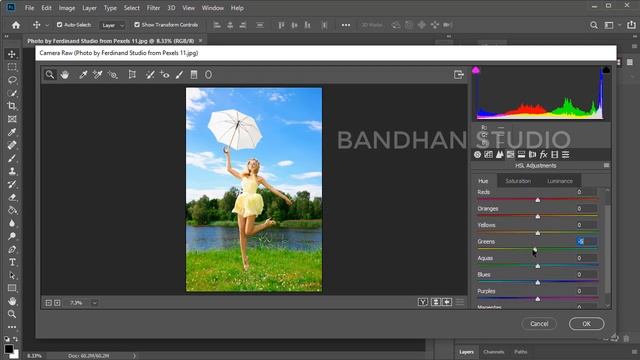Toggle highlight clipping warning in histogram

tap(606, 70)
